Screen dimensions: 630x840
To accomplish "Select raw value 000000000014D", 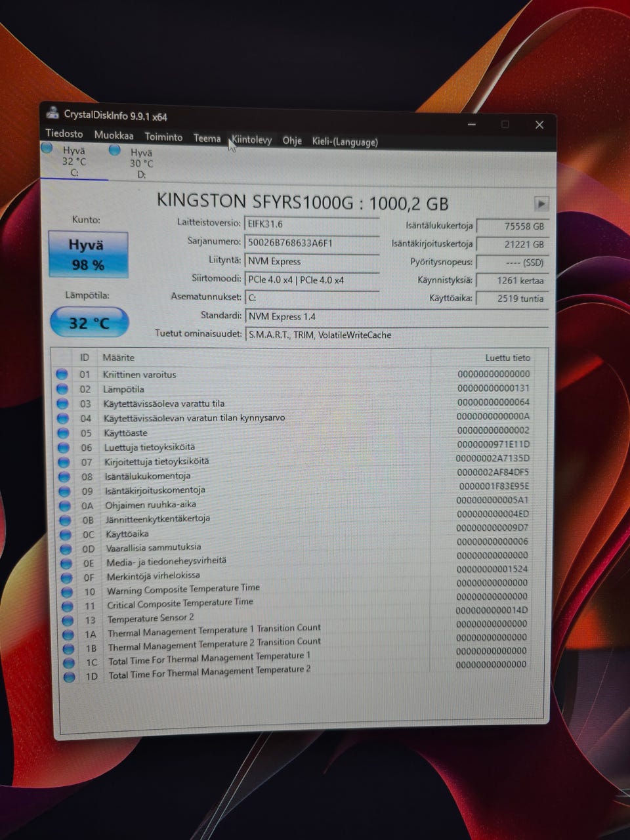I will click(492, 610).
